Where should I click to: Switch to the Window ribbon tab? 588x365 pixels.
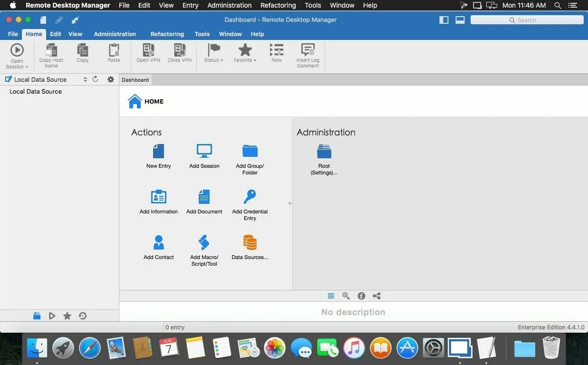pyautogui.click(x=230, y=34)
